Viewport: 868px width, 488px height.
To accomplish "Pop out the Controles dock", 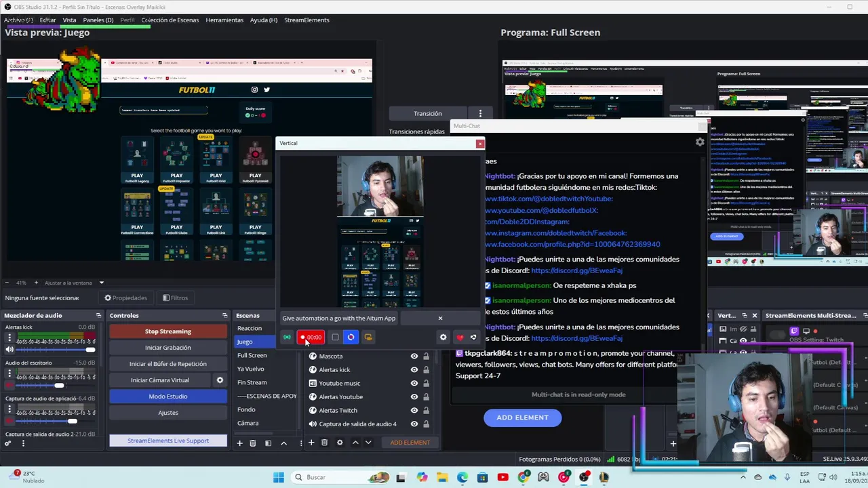I will coord(224,316).
